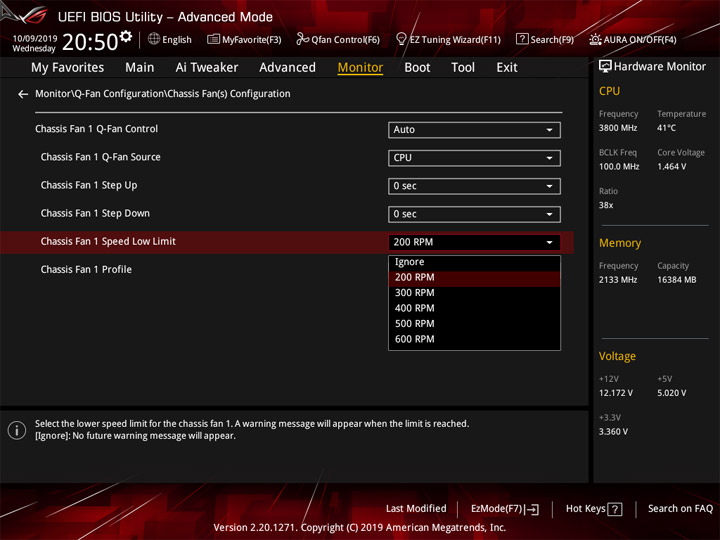Click the settings gear next to clock
720x540 pixels.
(125, 36)
